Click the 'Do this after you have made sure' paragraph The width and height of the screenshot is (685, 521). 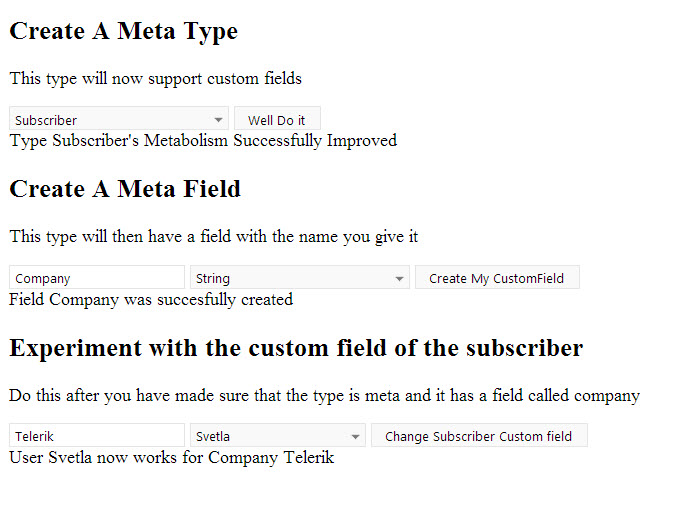324,395
